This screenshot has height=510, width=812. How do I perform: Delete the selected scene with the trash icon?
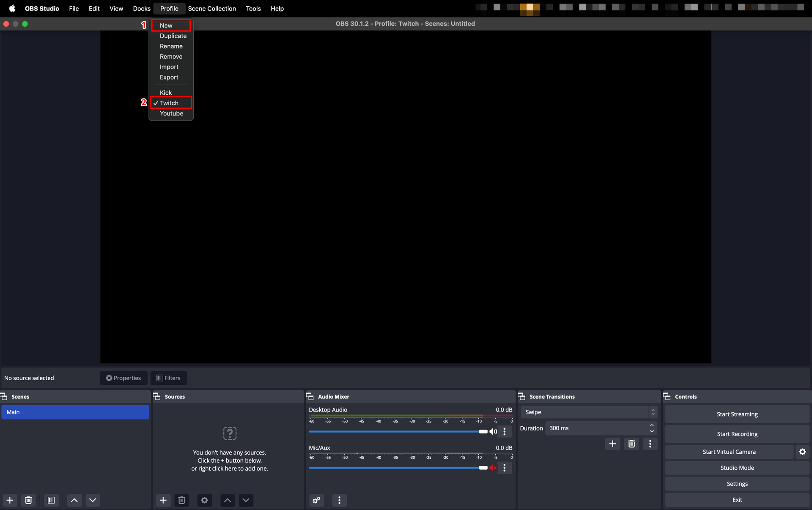pyautogui.click(x=28, y=500)
